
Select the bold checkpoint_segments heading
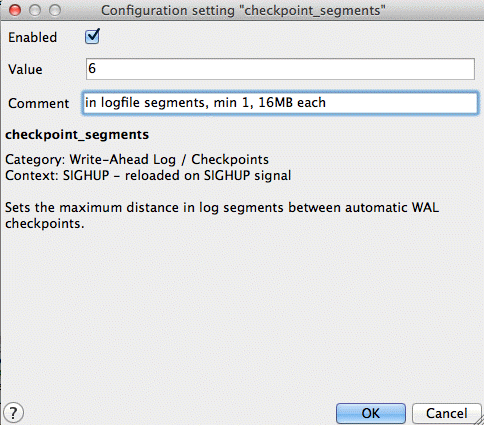[x=77, y=135]
